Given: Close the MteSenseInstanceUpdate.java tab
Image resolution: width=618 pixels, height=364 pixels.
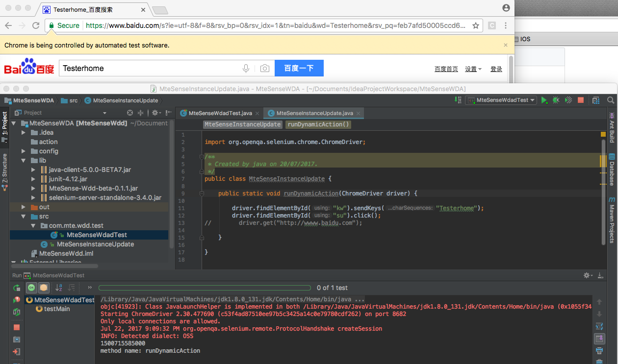Looking at the screenshot, I should point(359,114).
